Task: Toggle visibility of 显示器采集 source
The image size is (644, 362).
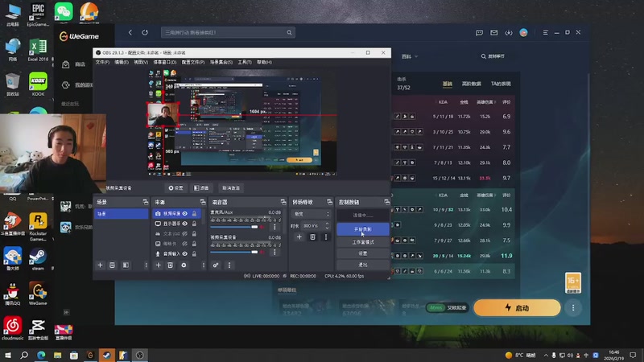Action: point(185,224)
